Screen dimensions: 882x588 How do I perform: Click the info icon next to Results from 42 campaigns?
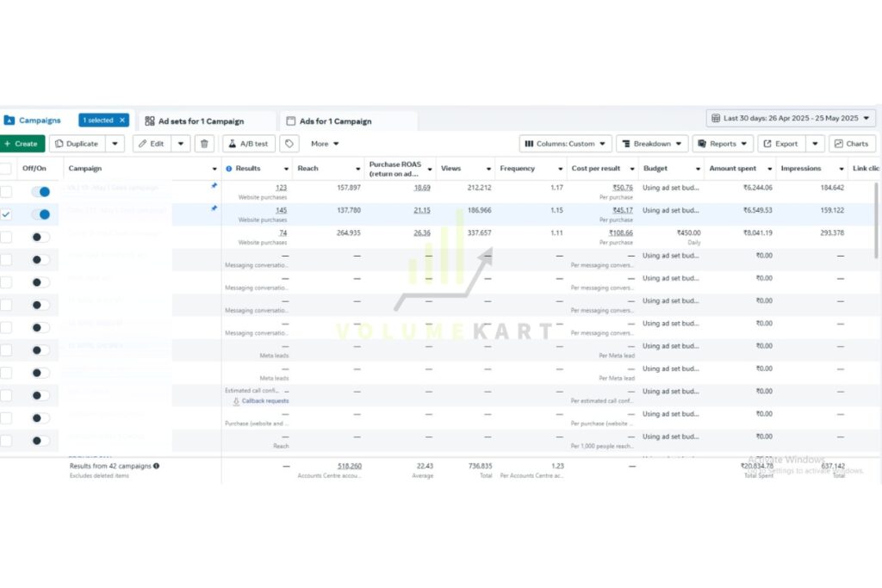click(x=157, y=466)
